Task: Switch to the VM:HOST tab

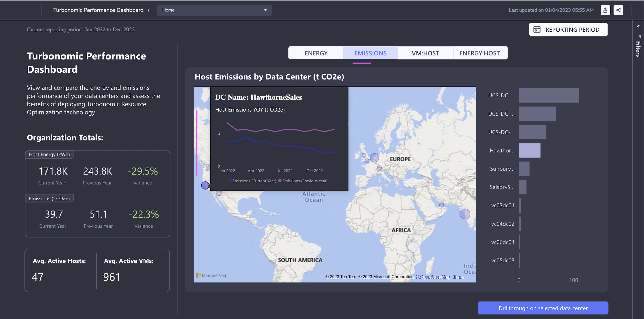Action: (425, 53)
